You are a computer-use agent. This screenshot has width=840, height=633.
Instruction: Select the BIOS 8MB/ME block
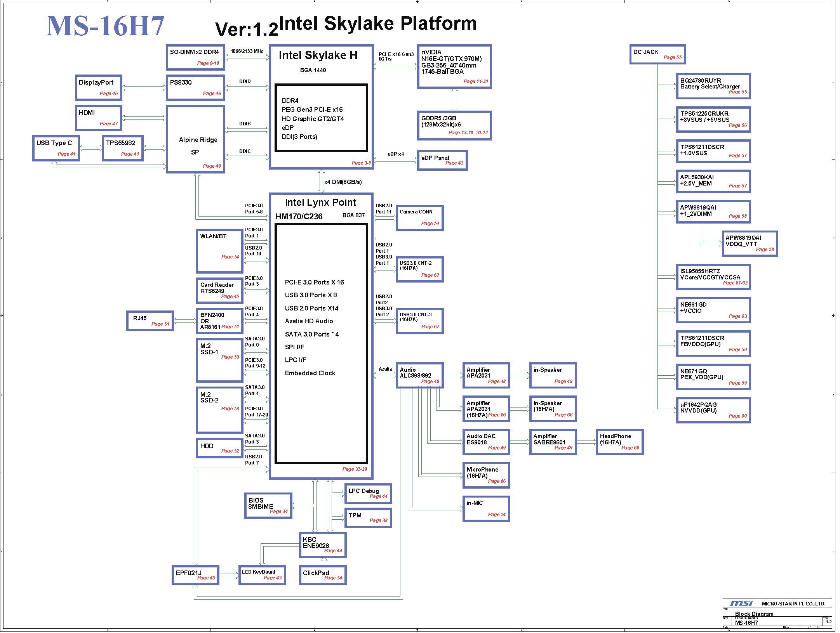tap(268, 506)
